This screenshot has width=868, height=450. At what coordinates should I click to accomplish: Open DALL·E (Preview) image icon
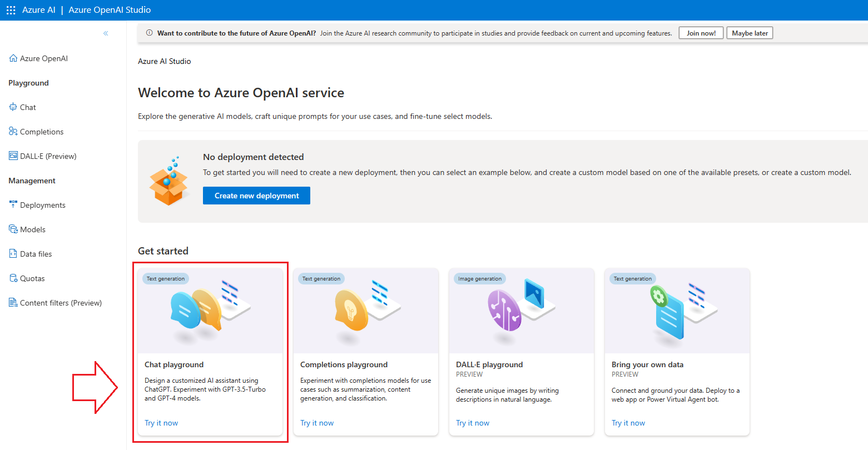(x=13, y=156)
